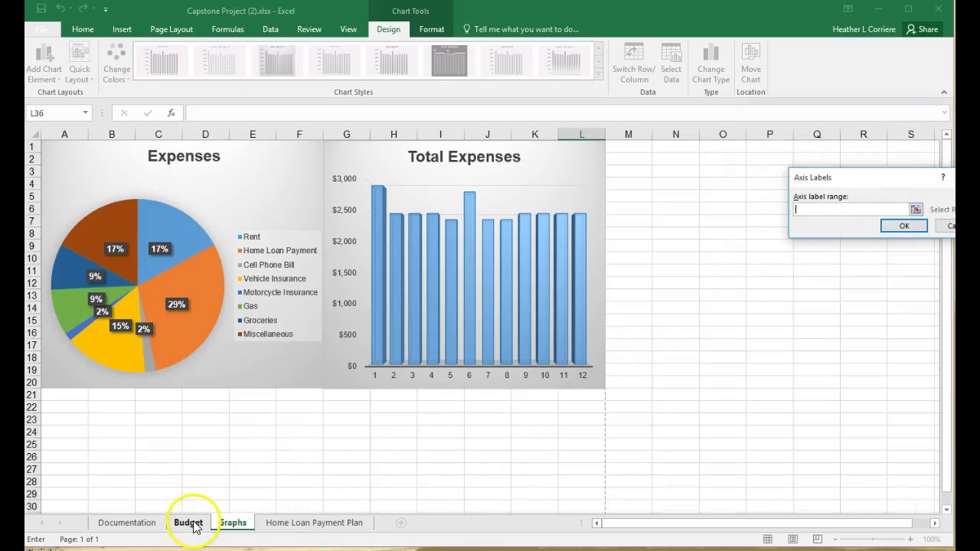Select the Documentation sheet tab
This screenshot has width=980, height=551.
click(126, 523)
